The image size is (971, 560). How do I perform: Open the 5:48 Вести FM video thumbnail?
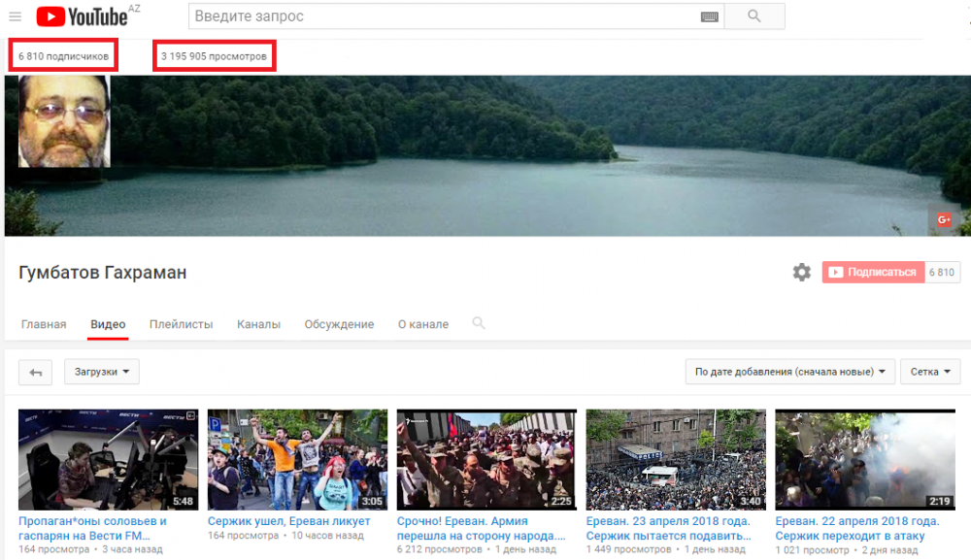pos(108,460)
